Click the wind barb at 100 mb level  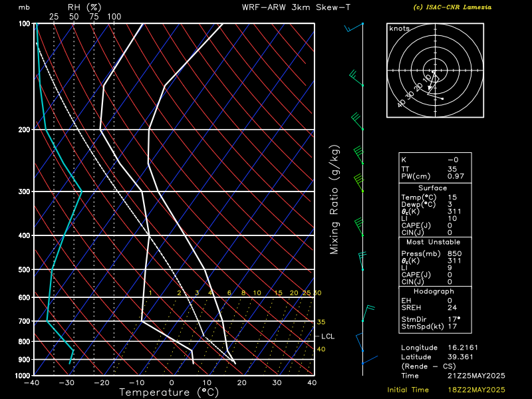(354, 27)
